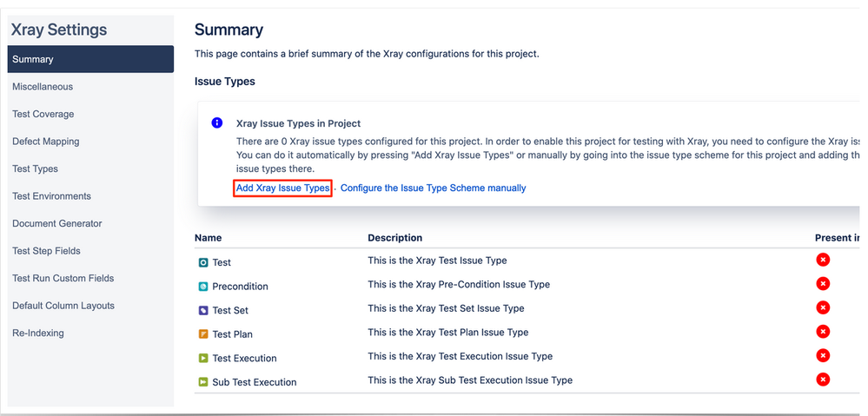Click red cross status in Test Set row
Image resolution: width=868 pixels, height=416 pixels.
click(823, 307)
